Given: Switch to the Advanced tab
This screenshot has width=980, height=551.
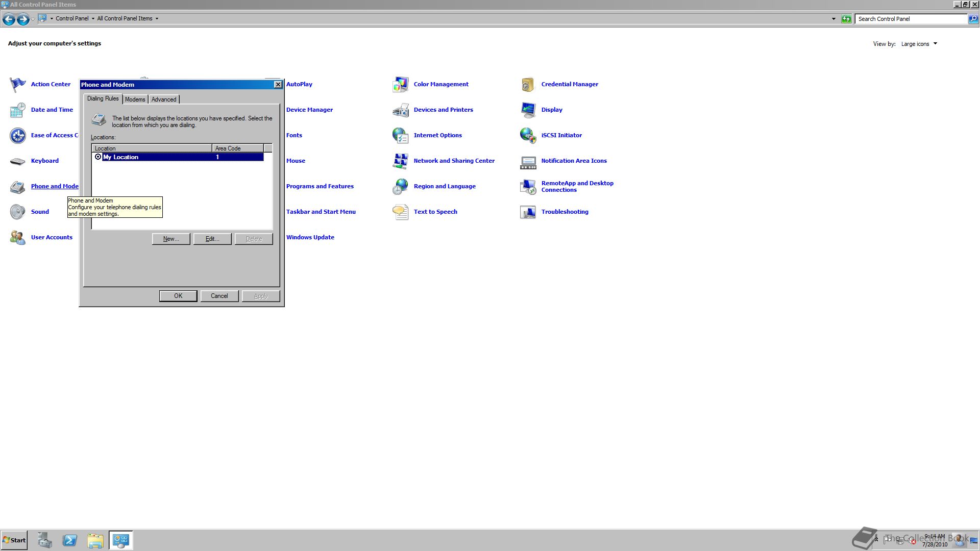Looking at the screenshot, I should click(164, 99).
